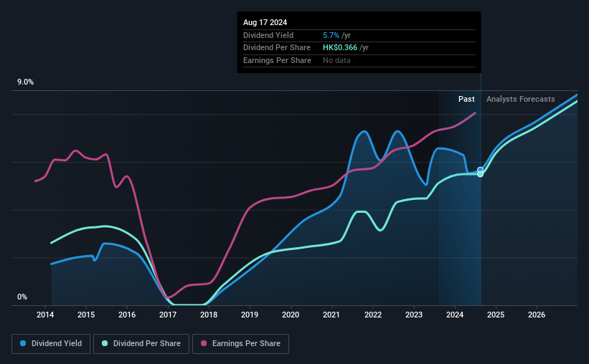Select the 2025 x-axis label
Image resolution: width=589 pixels, height=364 pixels.
[x=496, y=315]
